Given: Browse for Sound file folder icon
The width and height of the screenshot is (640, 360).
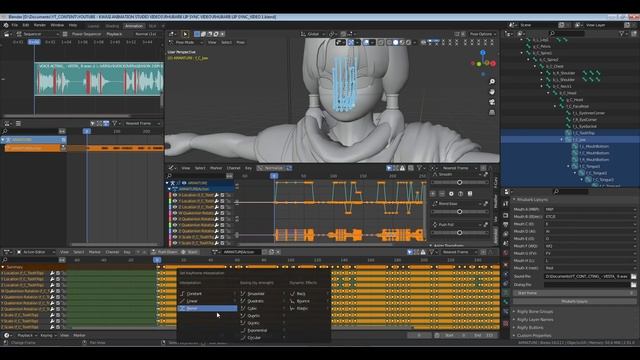Looking at the screenshot, I should pos(633,276).
